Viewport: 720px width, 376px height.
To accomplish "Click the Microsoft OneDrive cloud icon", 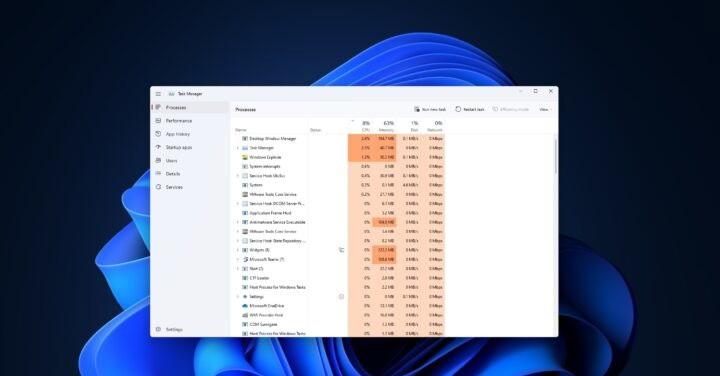I will 245,306.
